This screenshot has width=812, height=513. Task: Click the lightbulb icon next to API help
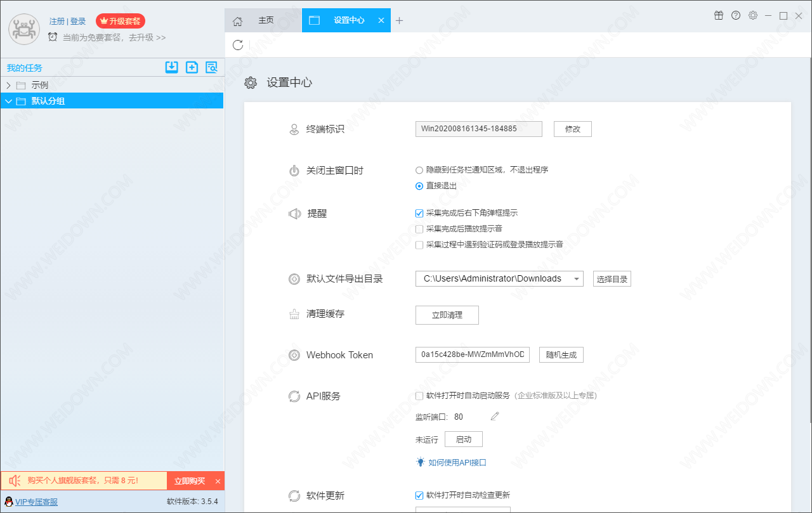click(420, 462)
